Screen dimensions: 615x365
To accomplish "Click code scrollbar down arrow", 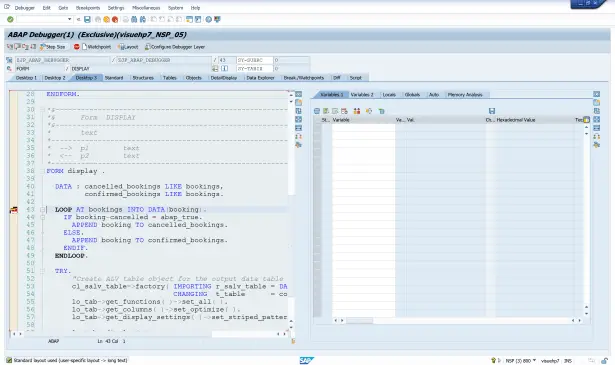I will [x=291, y=327].
